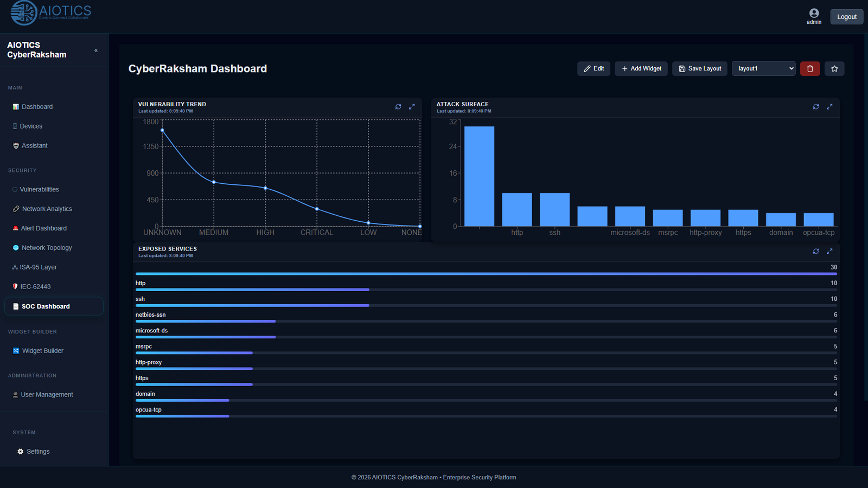Go to Vulnerabilities page
868x488 pixels.
54,190
